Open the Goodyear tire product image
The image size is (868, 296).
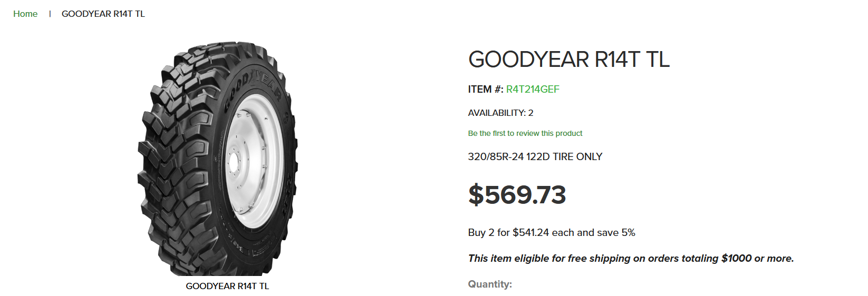click(x=218, y=159)
